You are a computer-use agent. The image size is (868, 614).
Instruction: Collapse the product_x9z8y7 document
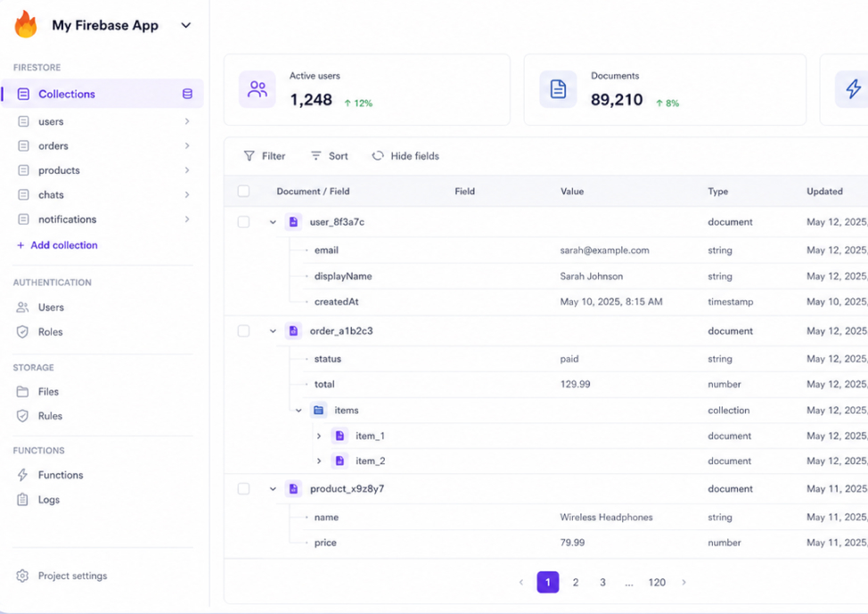(273, 489)
